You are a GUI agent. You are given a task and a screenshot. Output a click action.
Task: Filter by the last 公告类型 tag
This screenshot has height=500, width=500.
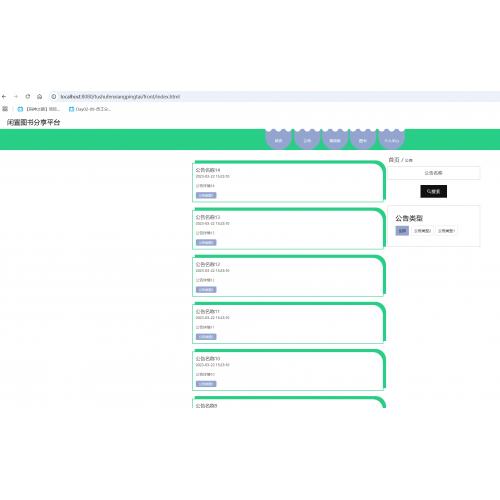click(446, 231)
